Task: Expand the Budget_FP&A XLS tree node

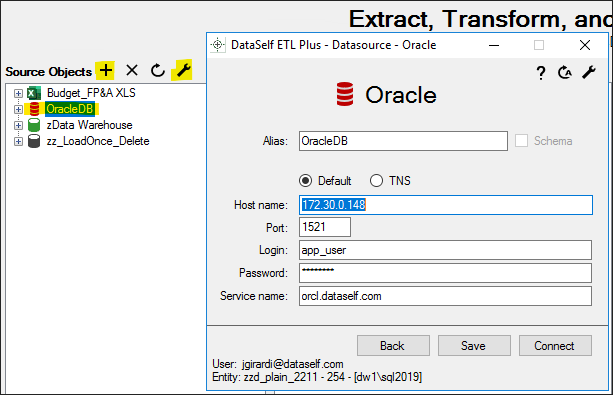Action: pyautogui.click(x=18, y=93)
